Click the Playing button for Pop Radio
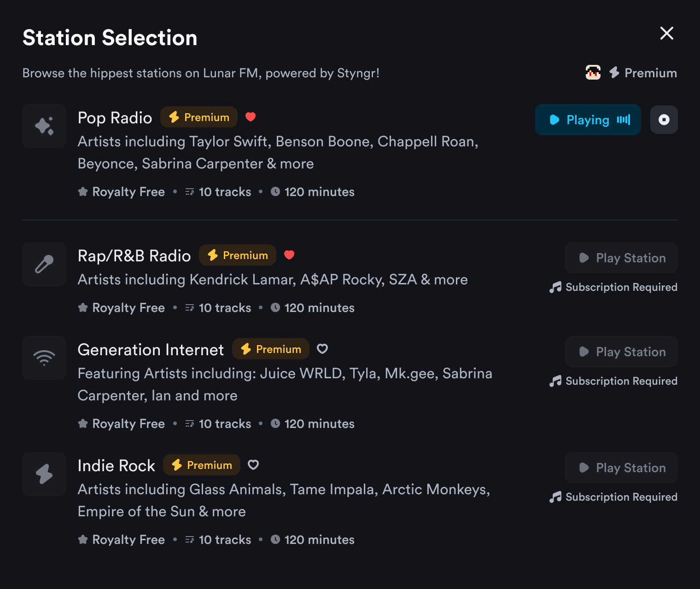 click(x=588, y=120)
